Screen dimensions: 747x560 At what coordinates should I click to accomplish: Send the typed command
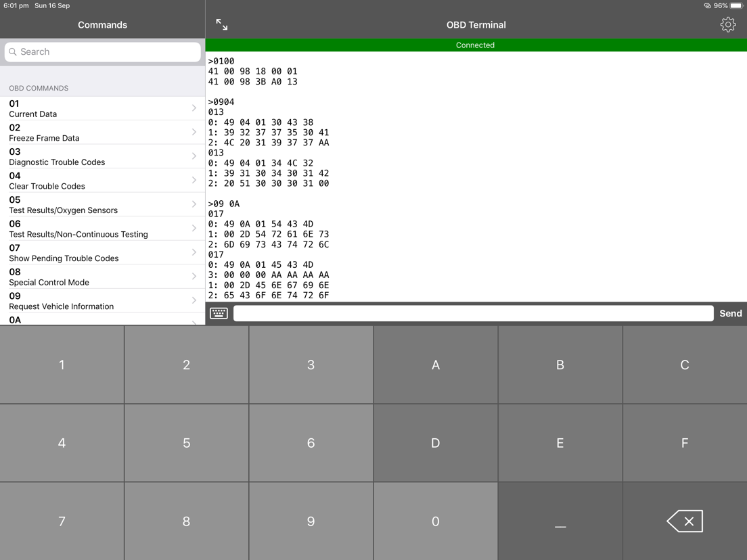tap(730, 313)
